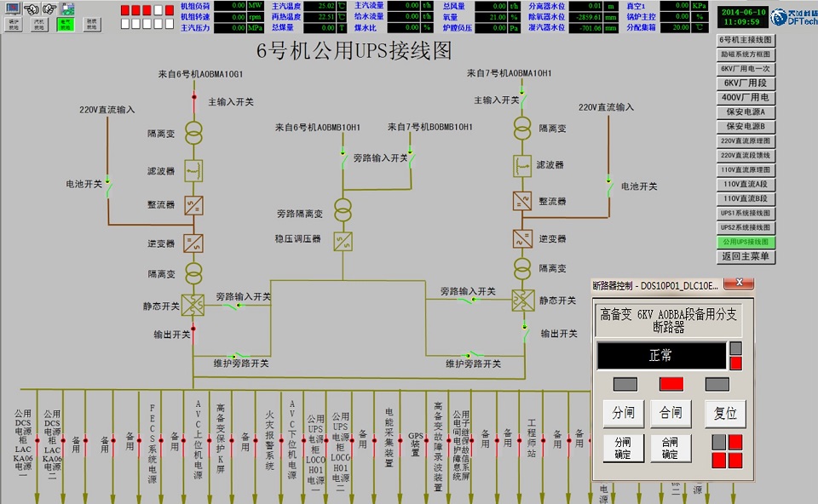Open the 保安电源A menu page
Viewport: 818px width, 504px height.
click(x=746, y=112)
